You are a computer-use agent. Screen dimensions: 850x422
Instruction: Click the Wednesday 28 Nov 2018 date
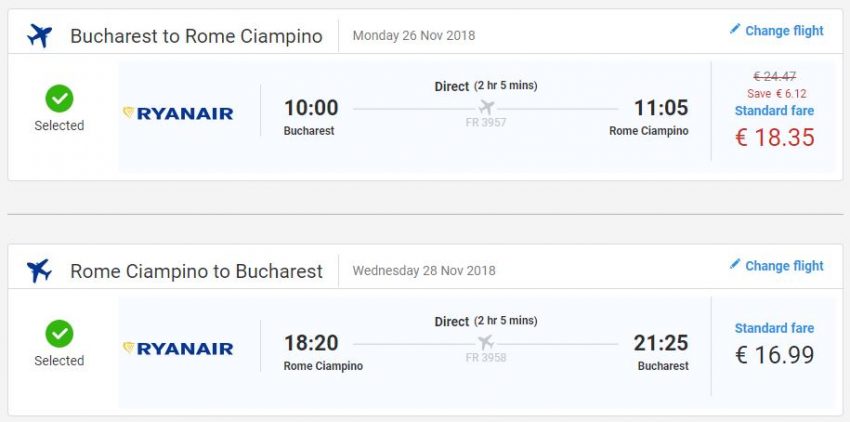pos(424,270)
